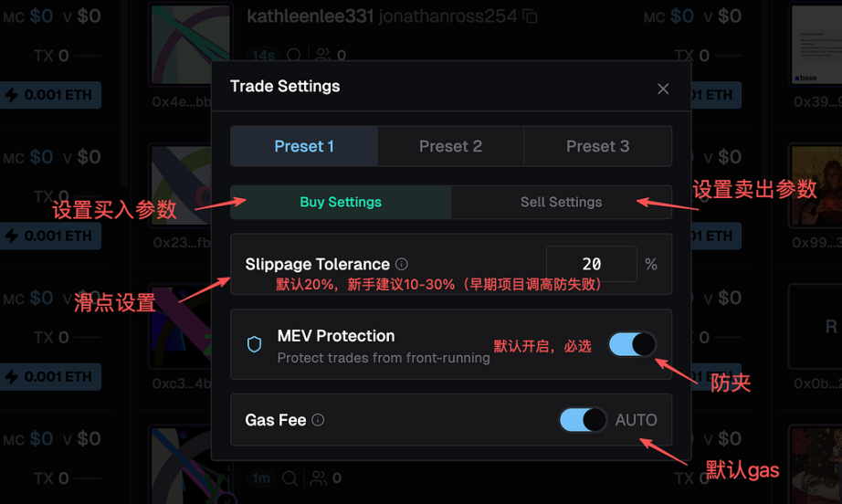Click the kathleenlee331 token name

point(309,16)
